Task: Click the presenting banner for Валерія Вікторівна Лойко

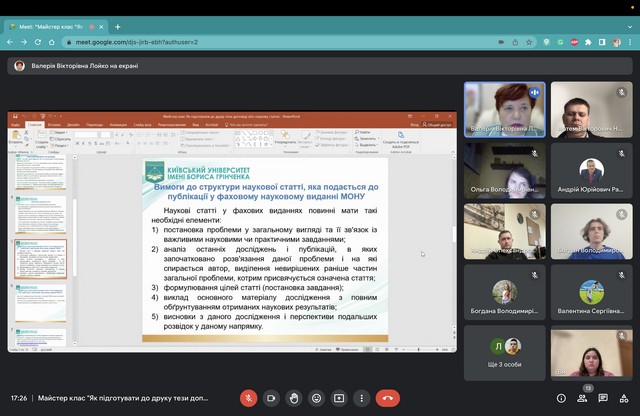Action: (x=320, y=66)
